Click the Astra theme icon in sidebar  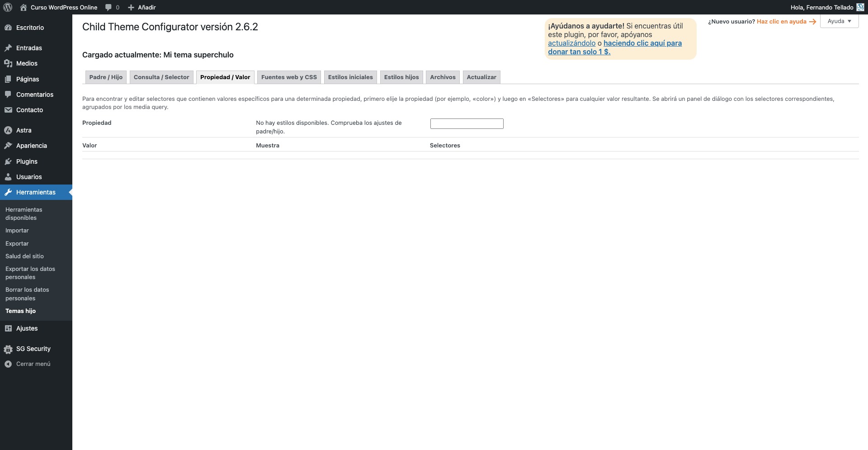(8, 130)
